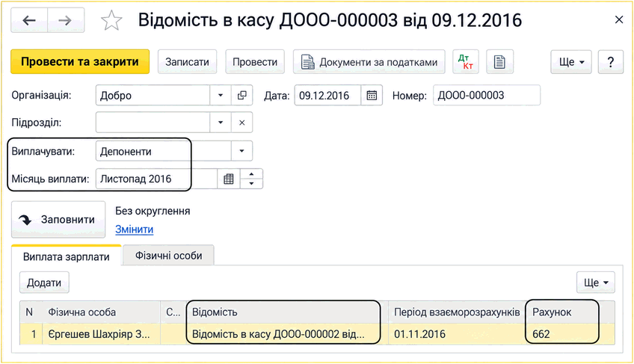Open the calendar for the Дата field
Image resolution: width=634 pixels, height=364 pixels.
coord(372,96)
